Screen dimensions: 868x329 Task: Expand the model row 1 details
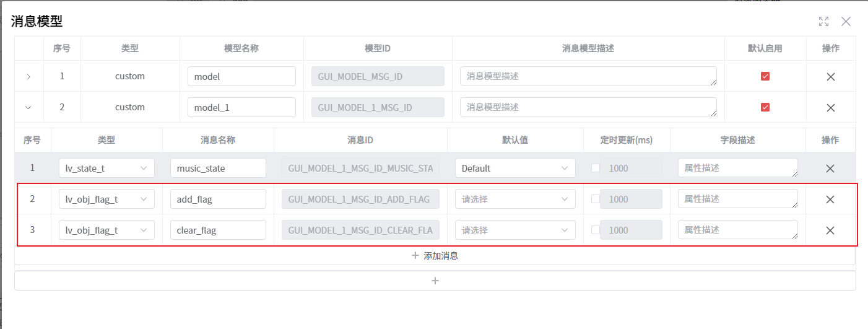[28, 77]
